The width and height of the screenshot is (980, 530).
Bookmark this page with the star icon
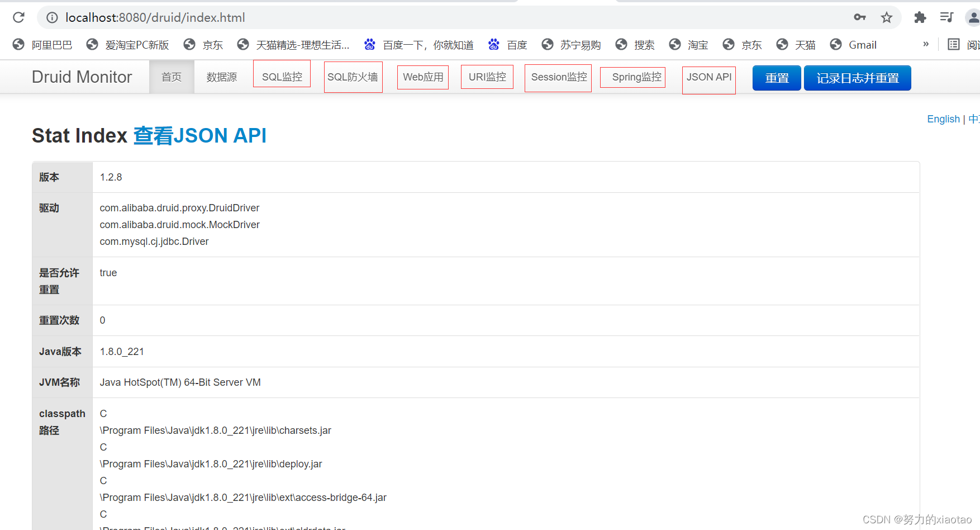[887, 17]
